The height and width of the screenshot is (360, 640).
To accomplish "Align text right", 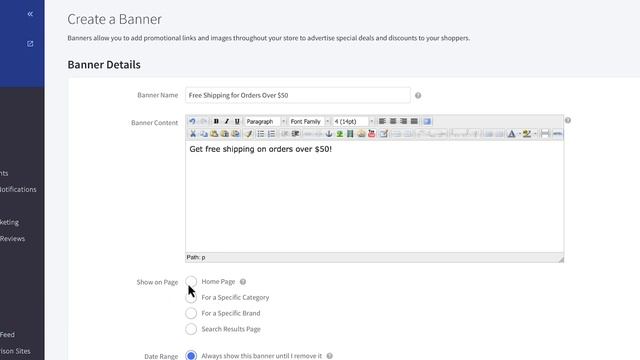I will click(404, 121).
